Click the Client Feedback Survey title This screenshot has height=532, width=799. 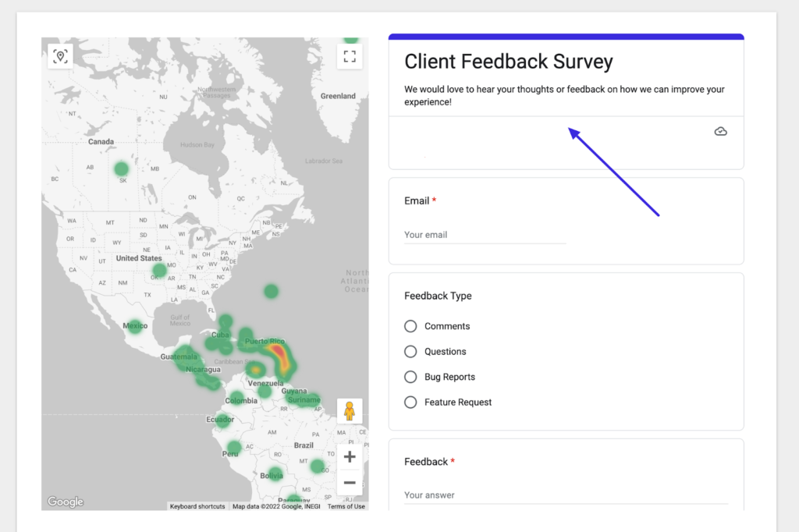point(509,61)
